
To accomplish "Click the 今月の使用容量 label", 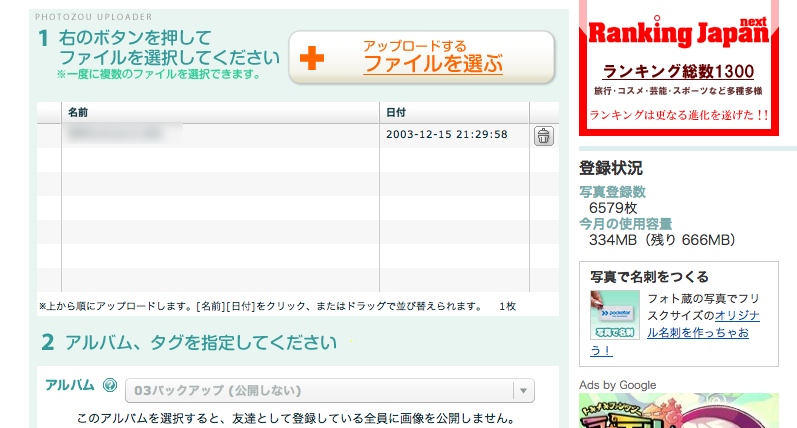I will coord(626,224).
